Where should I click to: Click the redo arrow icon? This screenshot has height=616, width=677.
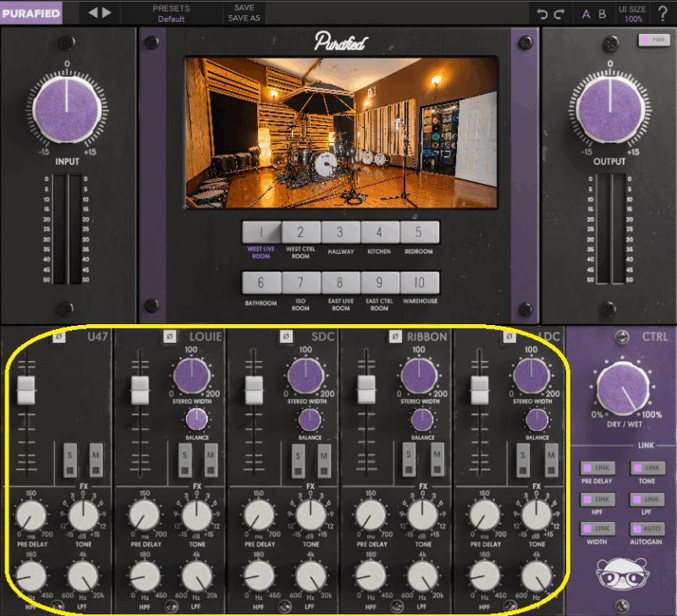(x=559, y=14)
